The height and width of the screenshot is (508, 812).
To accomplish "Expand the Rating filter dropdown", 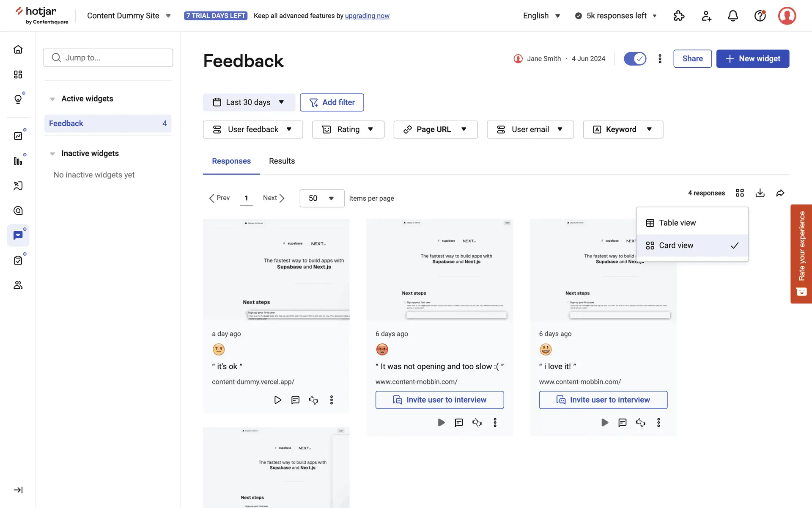I will 348,130.
